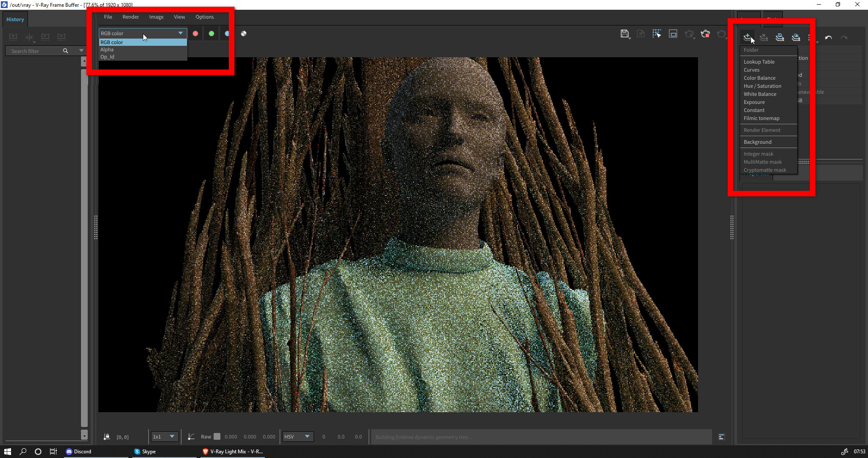Click the Delete history image icon

click(61, 37)
